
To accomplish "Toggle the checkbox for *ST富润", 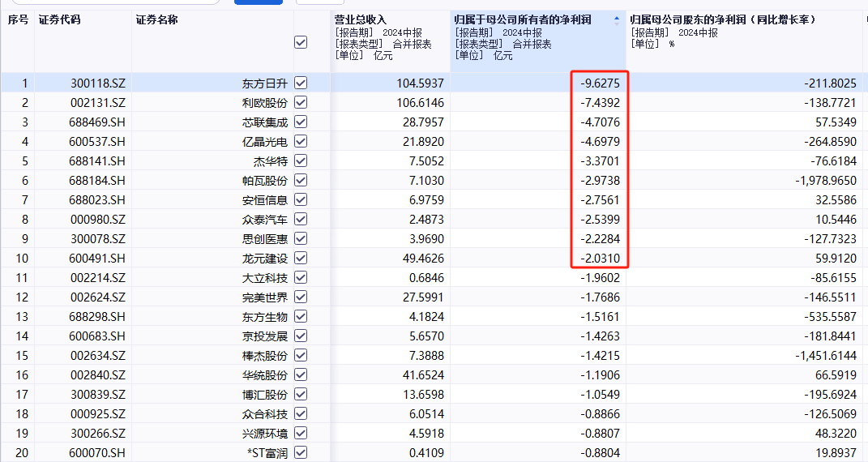I will (301, 452).
